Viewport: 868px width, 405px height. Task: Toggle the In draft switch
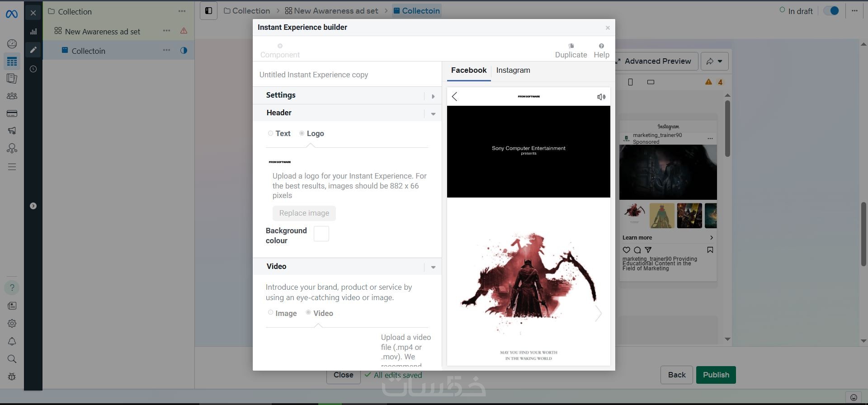pyautogui.click(x=831, y=11)
